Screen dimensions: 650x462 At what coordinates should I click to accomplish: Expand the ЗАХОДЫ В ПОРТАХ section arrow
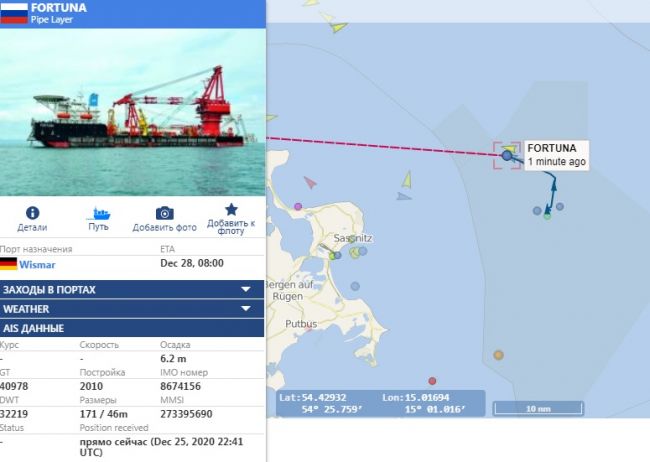pos(246,289)
